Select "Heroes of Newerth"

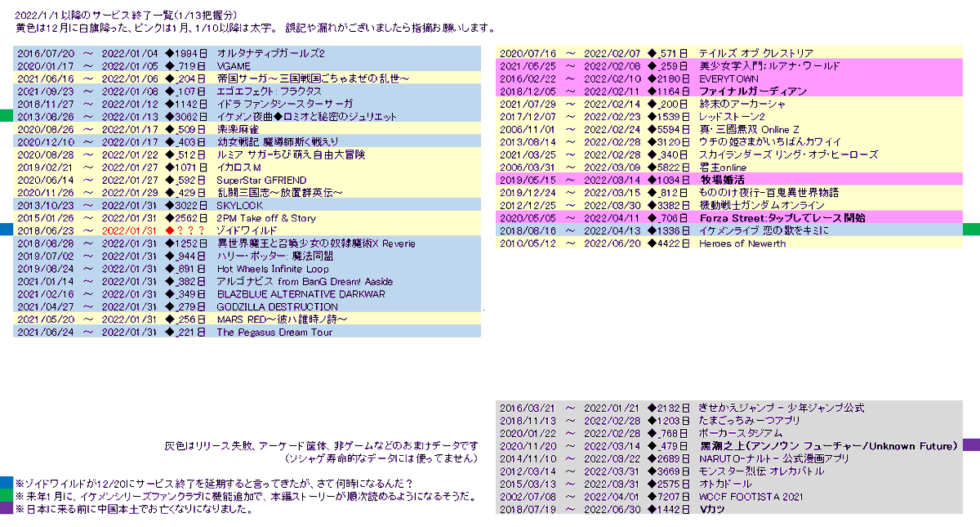point(742,243)
